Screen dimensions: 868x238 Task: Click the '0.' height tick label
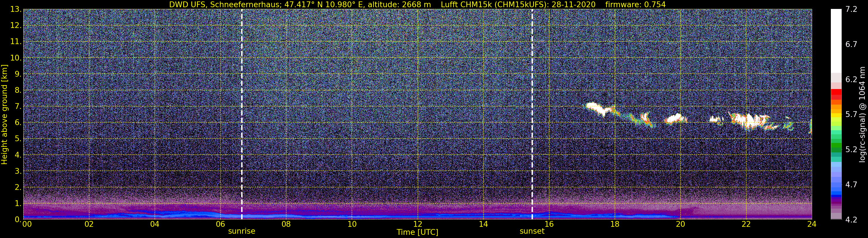[18, 220]
